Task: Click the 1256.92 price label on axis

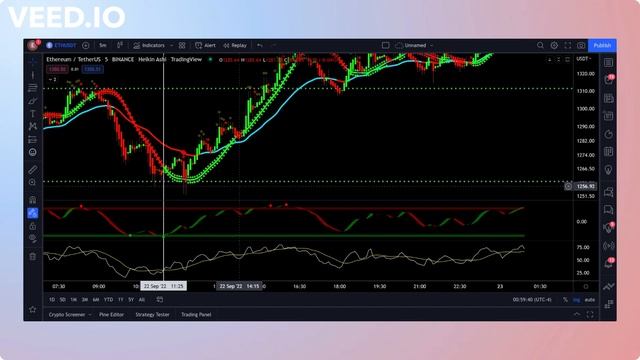Action: (586, 186)
